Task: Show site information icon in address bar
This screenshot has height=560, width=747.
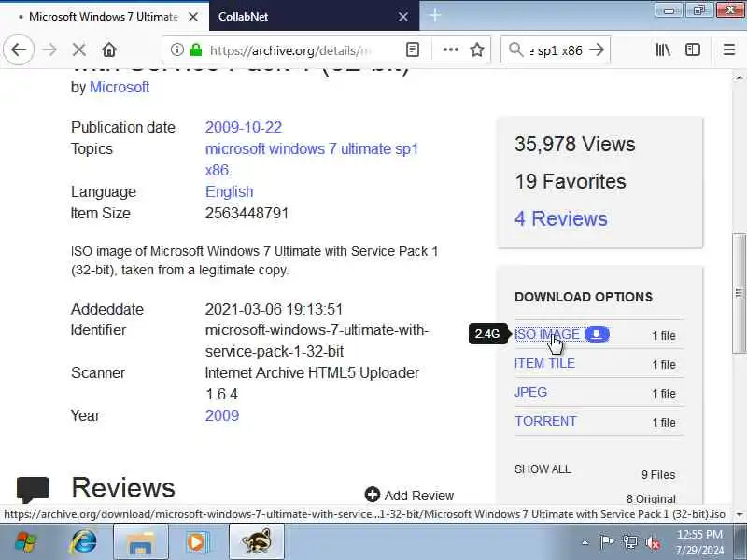Action: tap(176, 49)
